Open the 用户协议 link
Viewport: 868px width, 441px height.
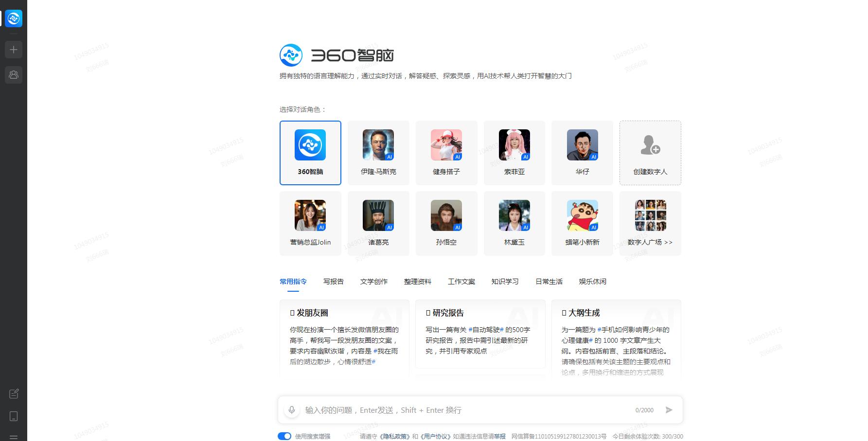click(x=435, y=436)
